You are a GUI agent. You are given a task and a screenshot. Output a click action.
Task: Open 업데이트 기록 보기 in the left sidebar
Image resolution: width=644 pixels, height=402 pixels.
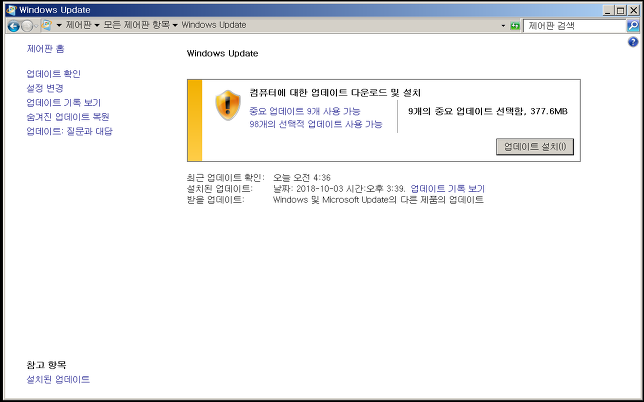tap(64, 103)
